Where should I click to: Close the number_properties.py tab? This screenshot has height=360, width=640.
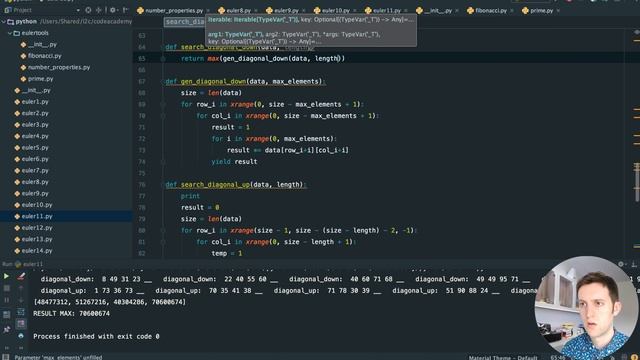tap(208, 11)
